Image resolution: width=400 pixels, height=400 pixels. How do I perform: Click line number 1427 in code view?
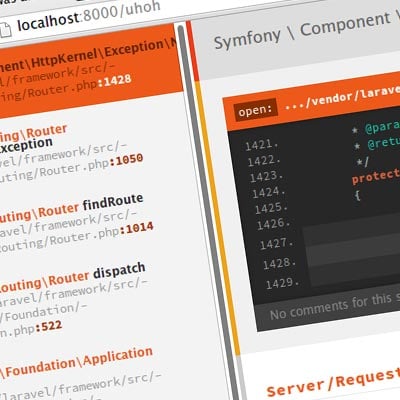coord(276,243)
